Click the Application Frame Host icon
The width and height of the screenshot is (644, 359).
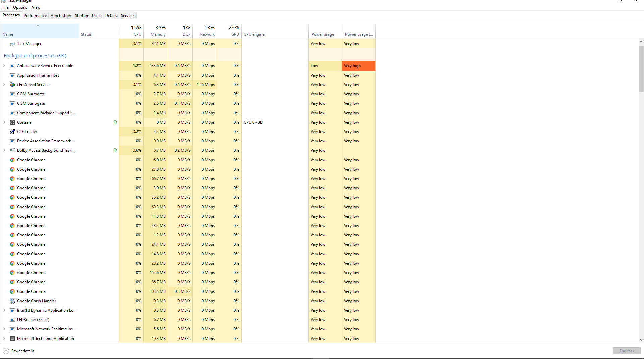click(12, 75)
